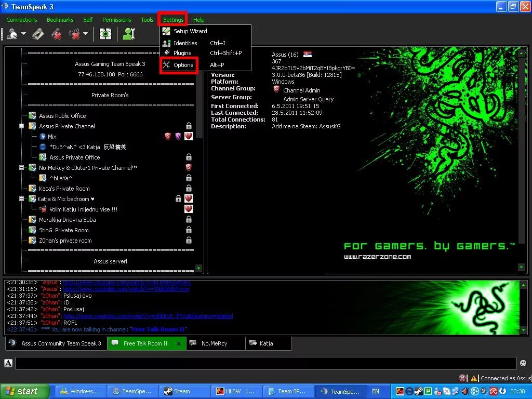Toggle mute speakers in toolbar
This screenshot has height=399, width=532.
pyautogui.click(x=75, y=34)
